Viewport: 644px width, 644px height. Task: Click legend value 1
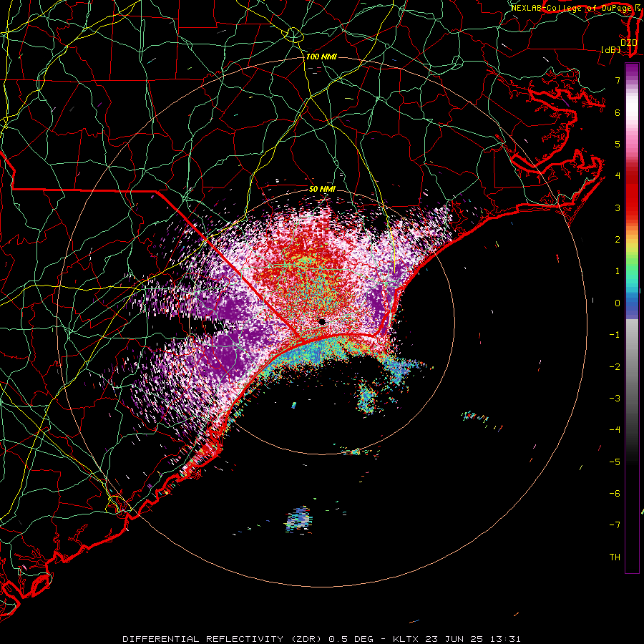coord(618,271)
